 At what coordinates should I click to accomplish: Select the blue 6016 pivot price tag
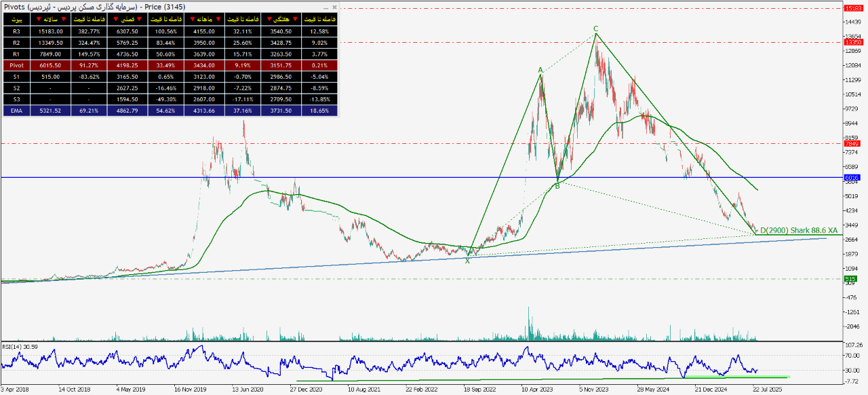click(x=852, y=178)
